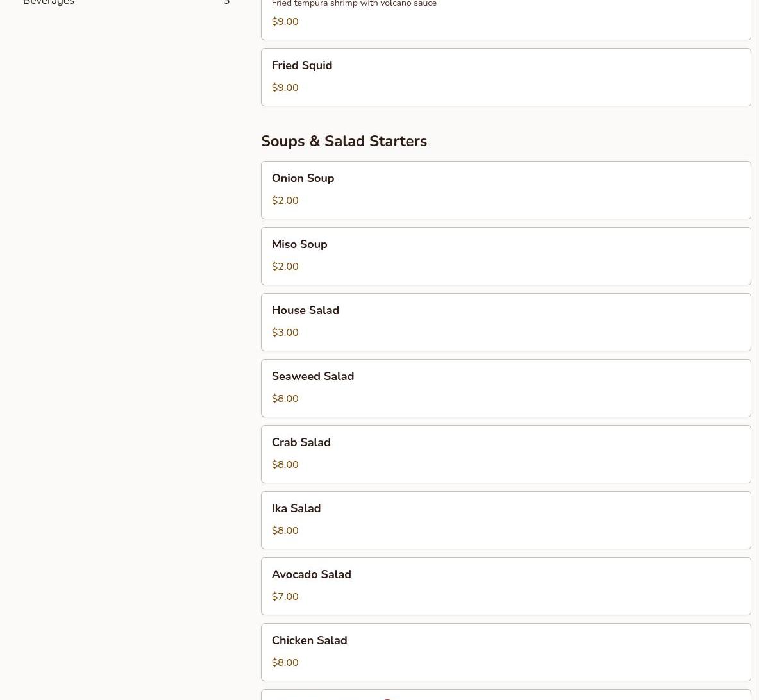Choose House Salad from the menu

pos(506,322)
